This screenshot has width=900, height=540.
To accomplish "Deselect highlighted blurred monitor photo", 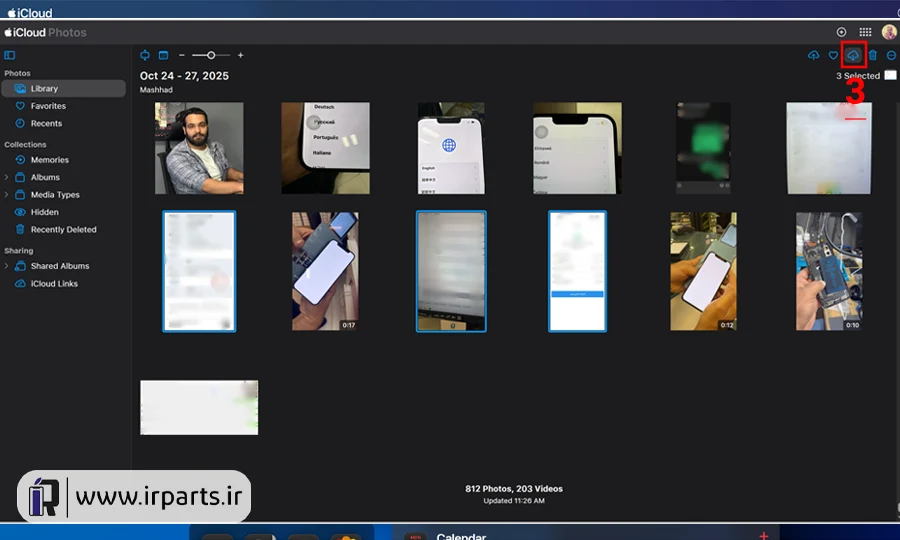I will pos(451,271).
